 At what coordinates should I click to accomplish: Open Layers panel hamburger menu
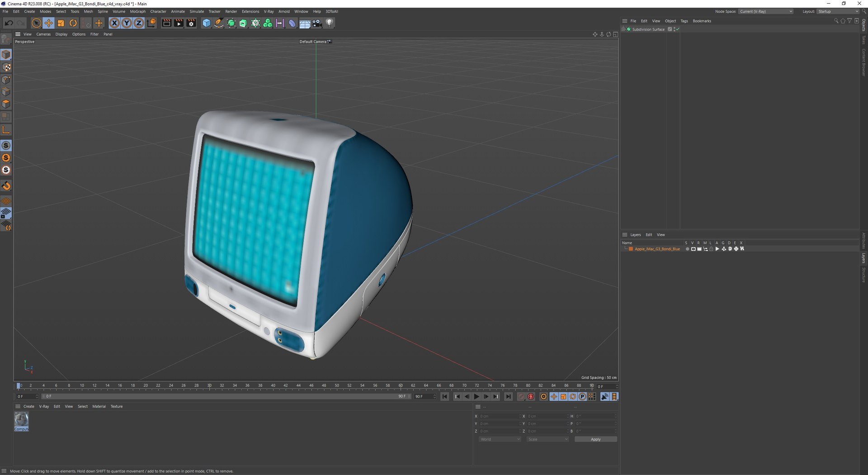[624, 235]
